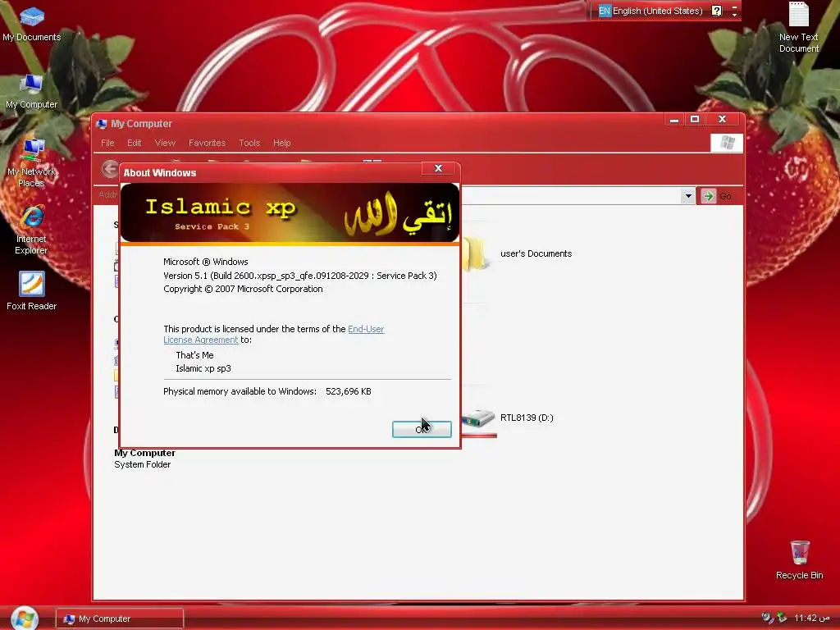Click the Safely Remove Hardware tray icon

coord(782,618)
